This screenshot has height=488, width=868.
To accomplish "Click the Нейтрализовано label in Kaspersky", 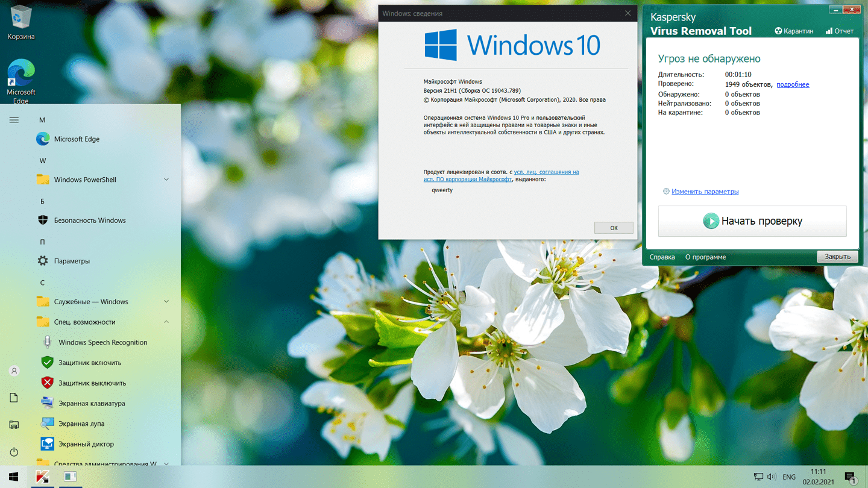I will tap(685, 104).
